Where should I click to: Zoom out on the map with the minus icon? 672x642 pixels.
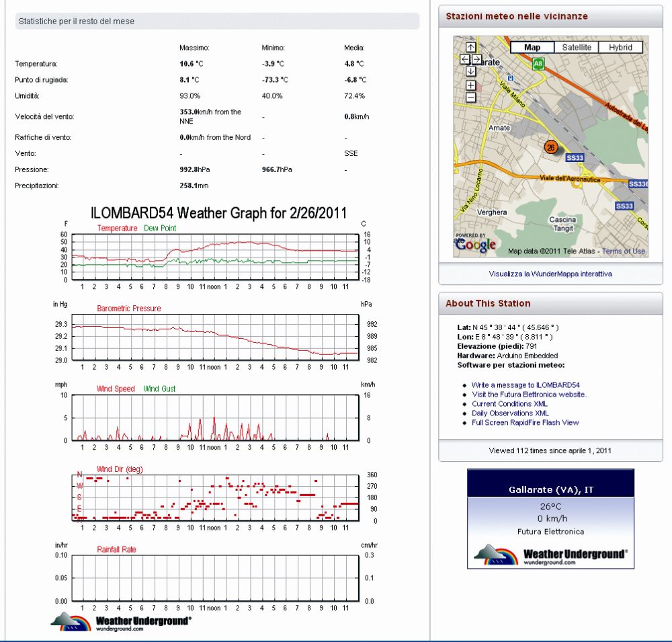click(470, 97)
